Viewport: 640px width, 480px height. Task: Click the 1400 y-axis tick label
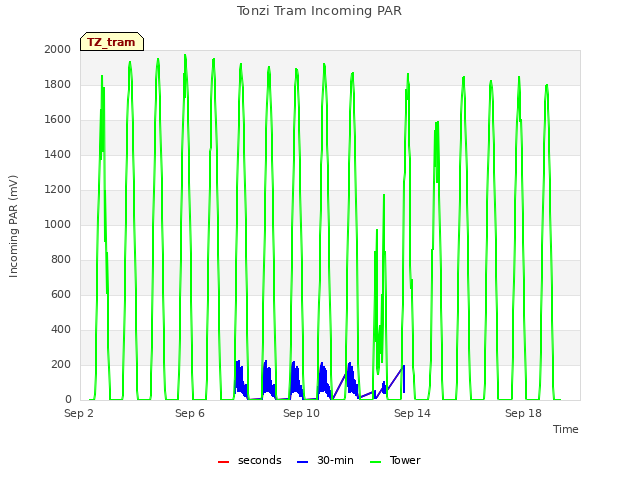[x=58, y=154]
